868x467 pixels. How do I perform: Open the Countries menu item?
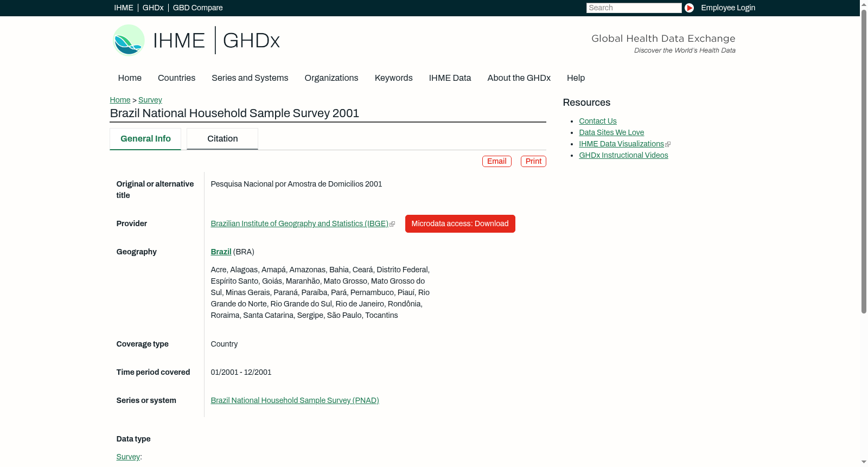(x=176, y=78)
